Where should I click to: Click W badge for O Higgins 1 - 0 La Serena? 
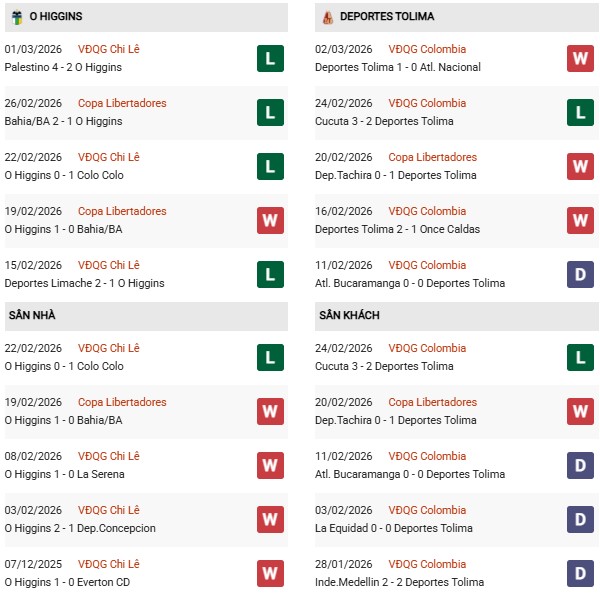[270, 465]
